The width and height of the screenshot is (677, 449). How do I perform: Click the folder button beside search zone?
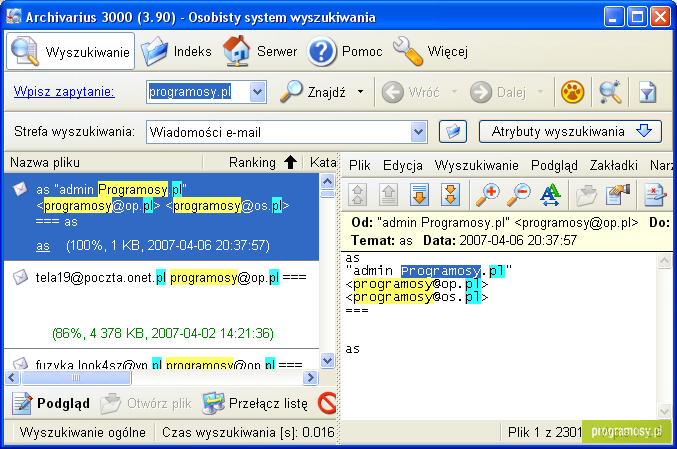tap(453, 131)
